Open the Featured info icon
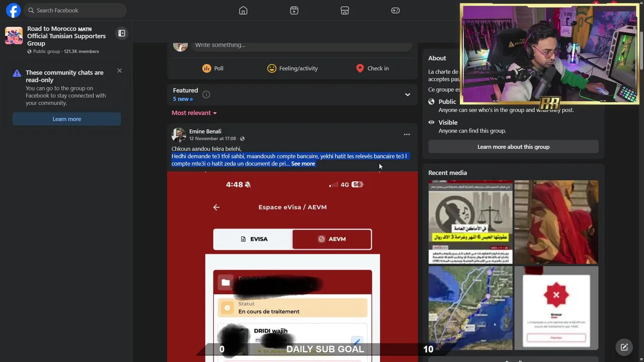Image resolution: width=644 pixels, height=362 pixels. pyautogui.click(x=206, y=95)
